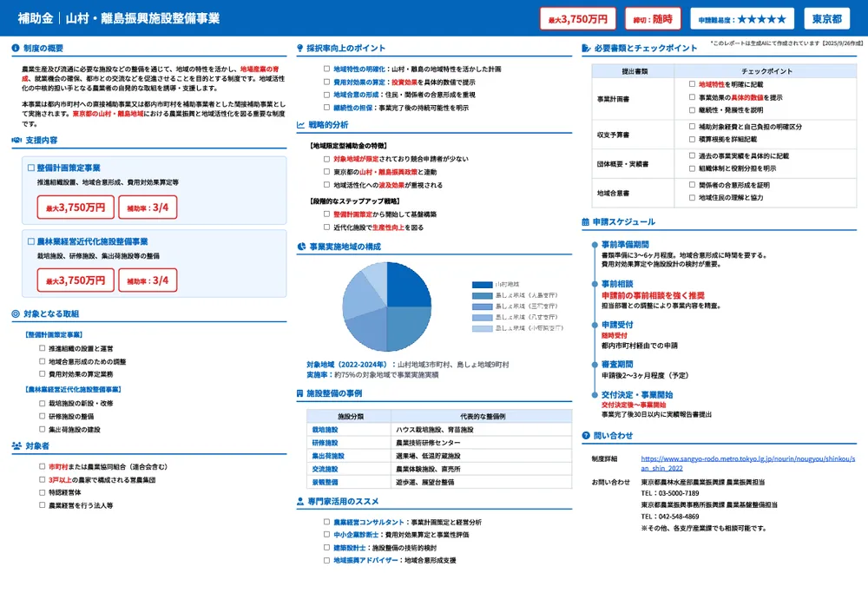
Task: Click the lightbulb icon beside 採択率向上のポイント
Action: (x=300, y=48)
